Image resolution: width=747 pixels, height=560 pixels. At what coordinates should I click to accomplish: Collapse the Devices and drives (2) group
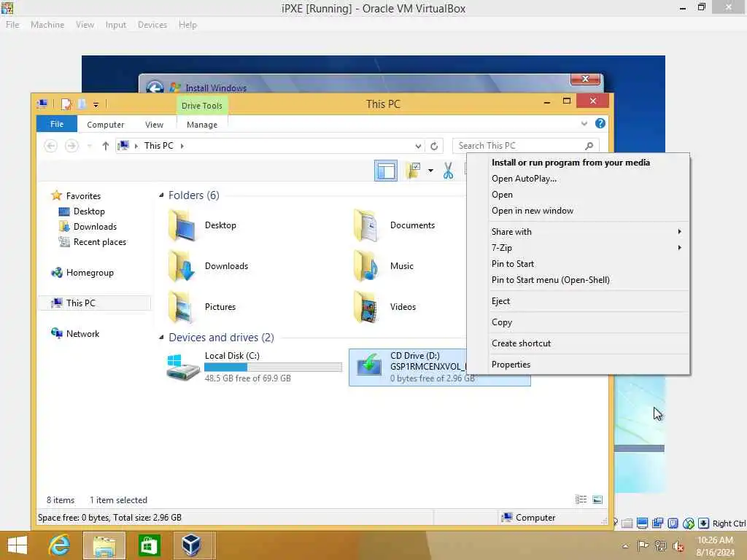(x=161, y=337)
